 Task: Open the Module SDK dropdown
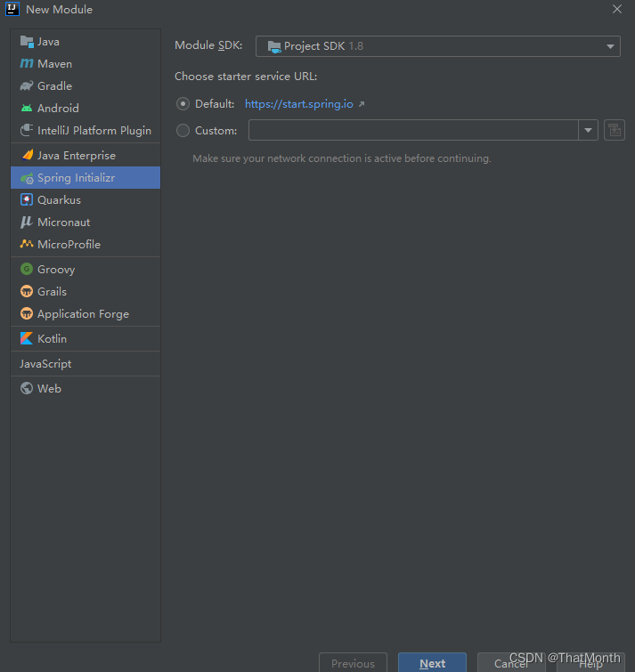click(x=438, y=46)
